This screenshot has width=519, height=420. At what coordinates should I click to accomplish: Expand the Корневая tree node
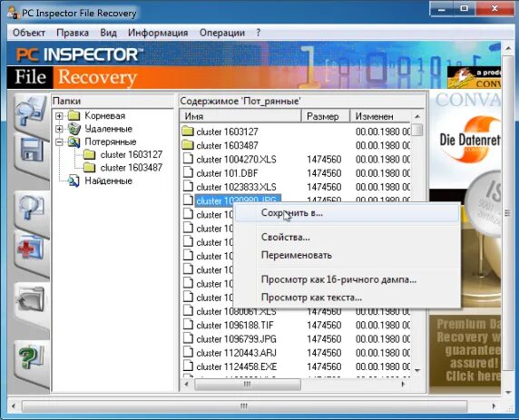tap(59, 116)
